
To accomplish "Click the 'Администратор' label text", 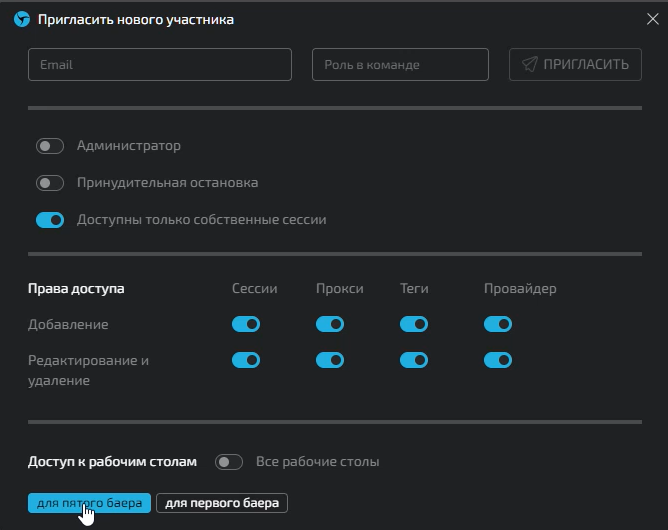I will click(129, 146).
